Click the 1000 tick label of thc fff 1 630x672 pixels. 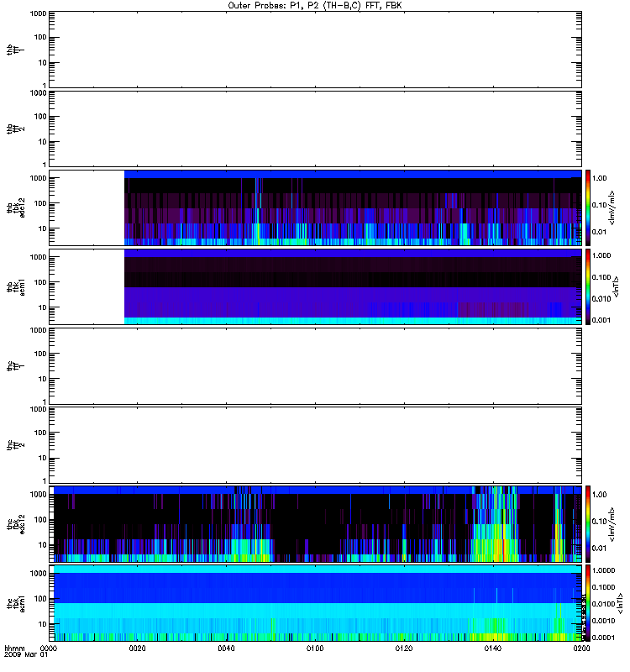38,330
